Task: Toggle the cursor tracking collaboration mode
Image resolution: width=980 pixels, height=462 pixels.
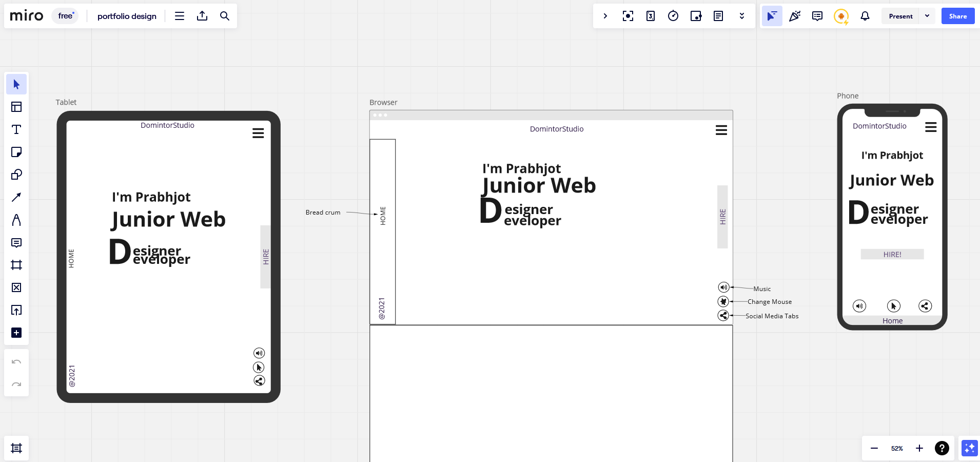Action: point(771,16)
